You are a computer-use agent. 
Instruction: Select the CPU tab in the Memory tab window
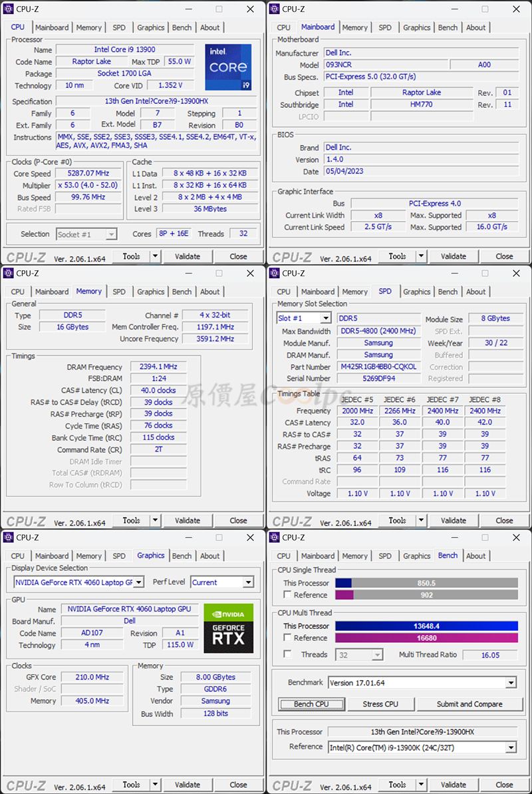(18, 292)
